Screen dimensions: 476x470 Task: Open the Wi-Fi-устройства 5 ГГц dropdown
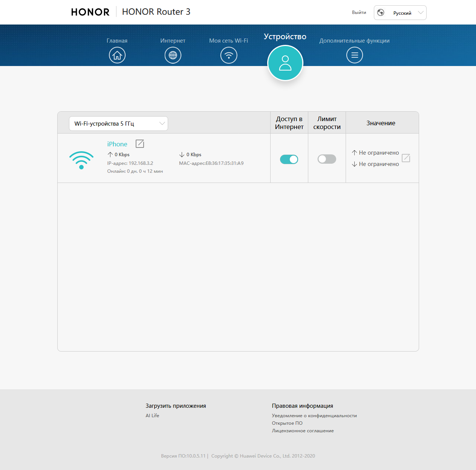118,124
